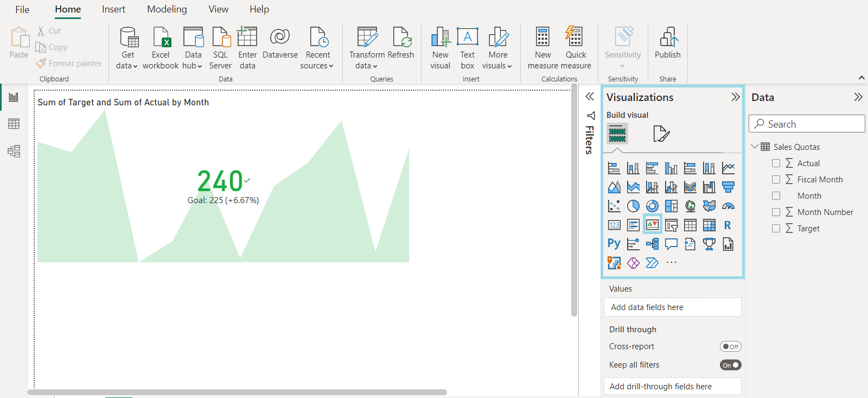Check the Month Number field checkbox
The image size is (868, 398).
(776, 212)
